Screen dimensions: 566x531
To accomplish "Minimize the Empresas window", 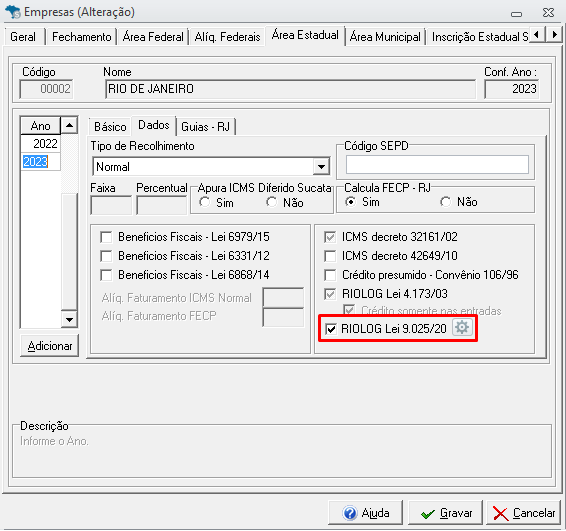I will point(517,14).
